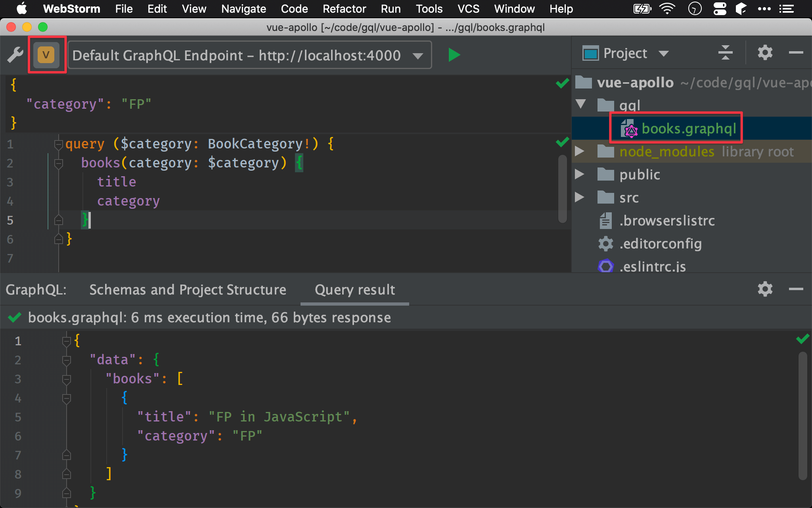Expand the src folder arrow
The image size is (812, 508).
point(580,197)
